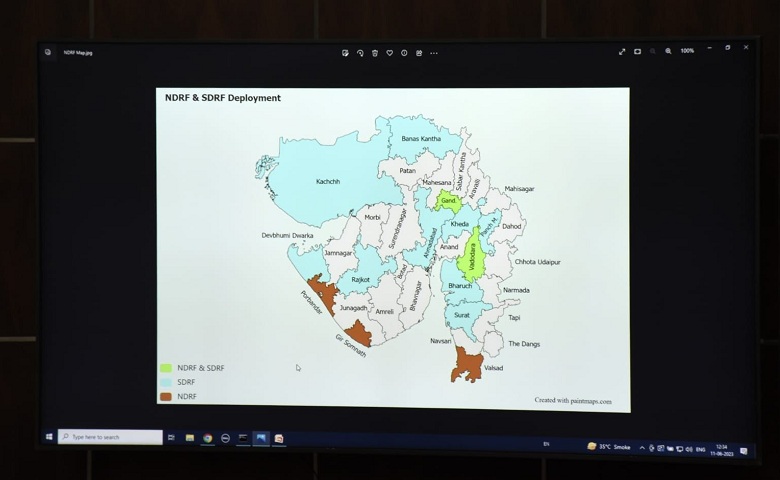Click the Surat district label
The width and height of the screenshot is (780, 480).
(462, 315)
